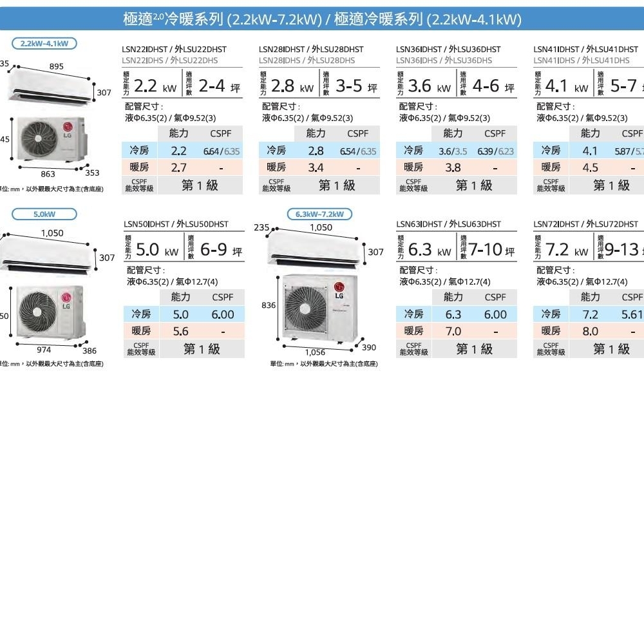The height and width of the screenshot is (644, 644).
Task: Click model name LSN36IDHS / 外LSU36DHS
Action: tap(444, 61)
